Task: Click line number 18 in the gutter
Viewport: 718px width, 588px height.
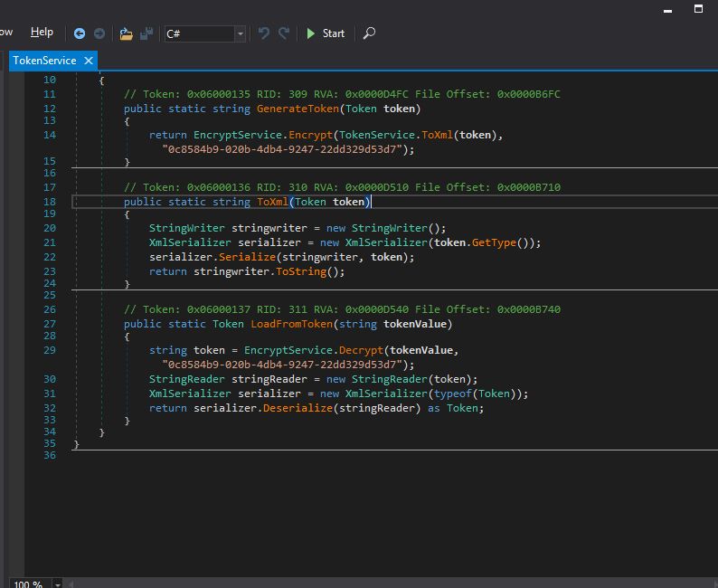Action: click(x=49, y=202)
